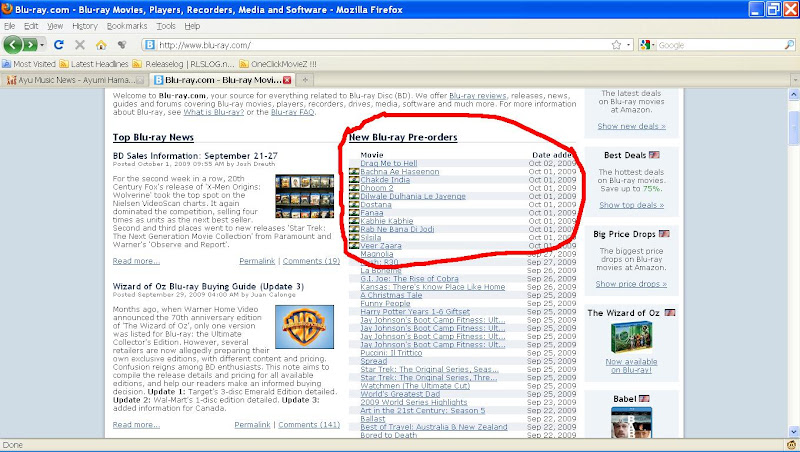Click Show new deals link
Screen dimensions: 800x452
632,127
